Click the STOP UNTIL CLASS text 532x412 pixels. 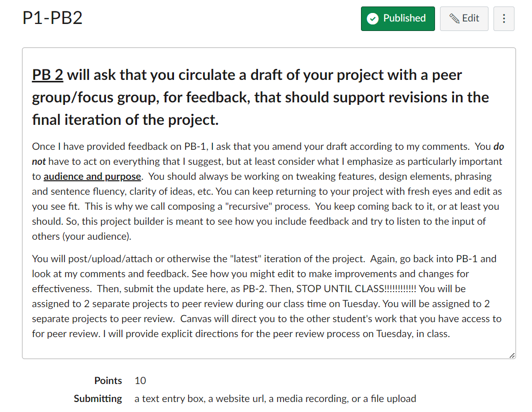[356, 289]
